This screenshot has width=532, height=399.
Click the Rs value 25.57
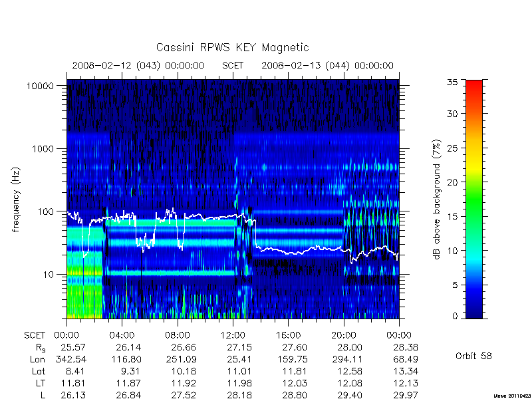click(73, 347)
